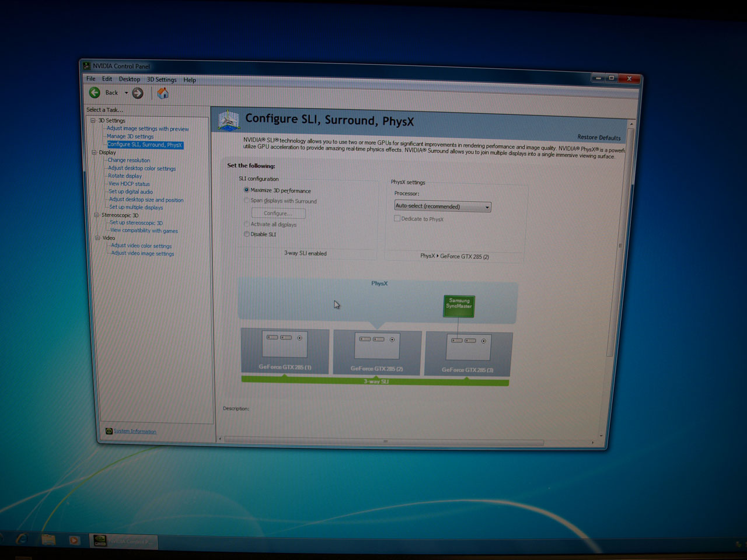Open the File menu
This screenshot has height=560, width=747.
pos(91,79)
